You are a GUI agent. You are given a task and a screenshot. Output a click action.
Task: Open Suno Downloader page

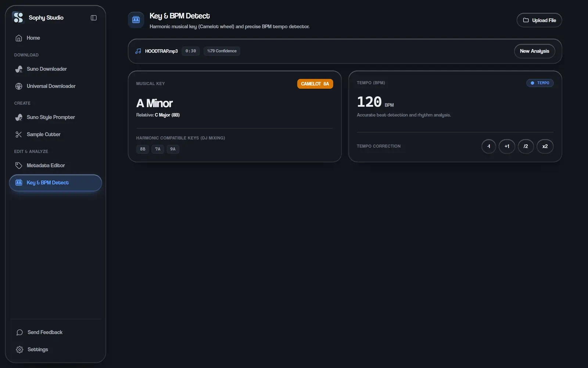pos(55,69)
